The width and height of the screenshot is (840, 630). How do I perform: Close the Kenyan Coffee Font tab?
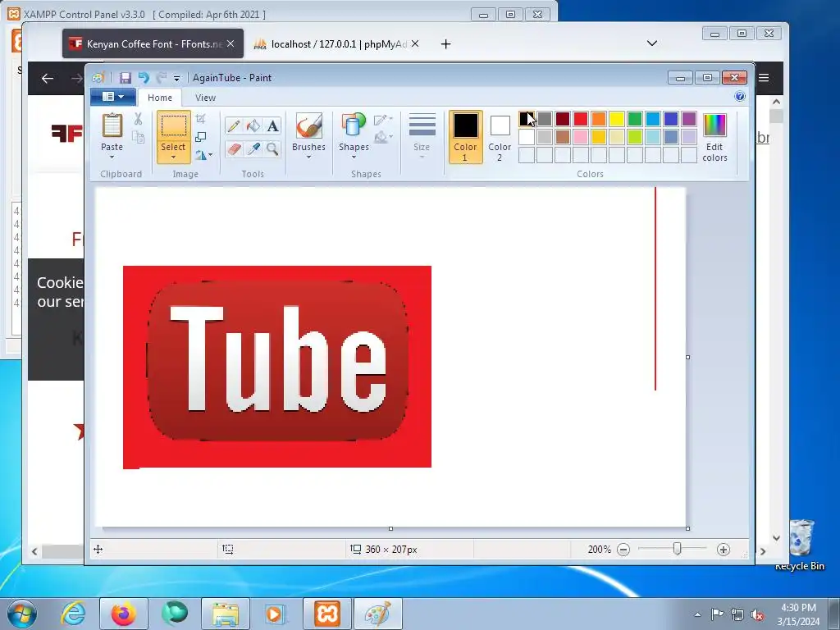click(231, 44)
